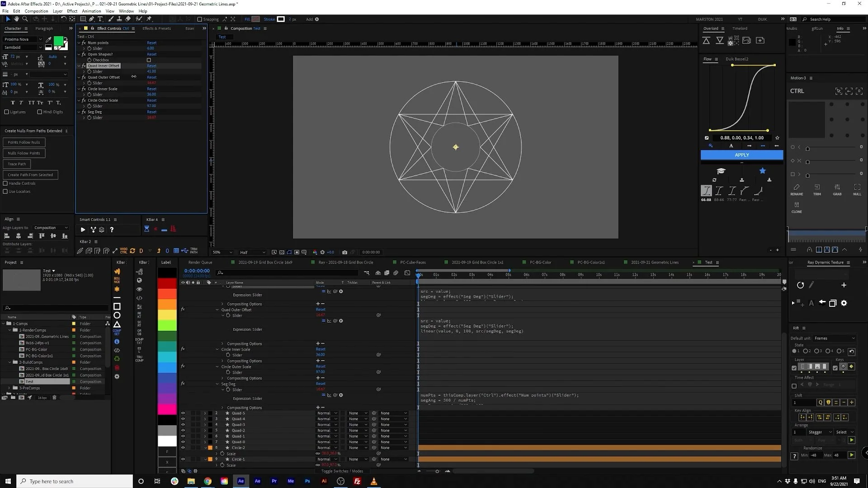This screenshot has height=488, width=868.
Task: Open the Composition menu
Action: (36, 11)
